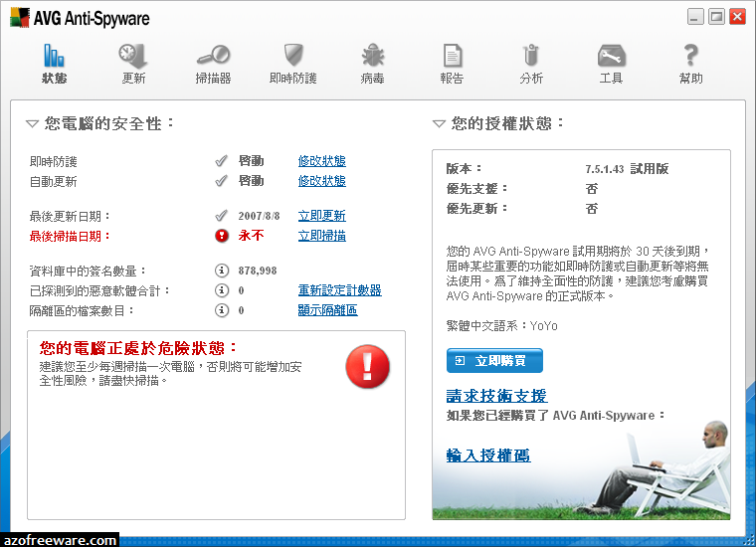Click red warning icon beside 永不
Screen dimensions: 756x547
coord(222,236)
